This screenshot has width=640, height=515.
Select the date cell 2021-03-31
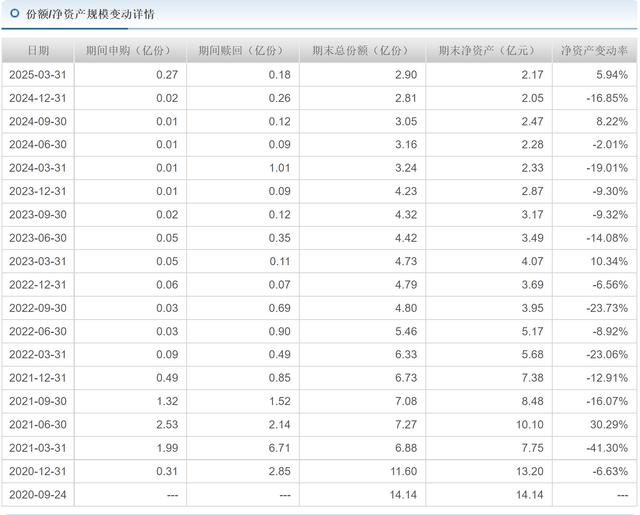pos(38,448)
